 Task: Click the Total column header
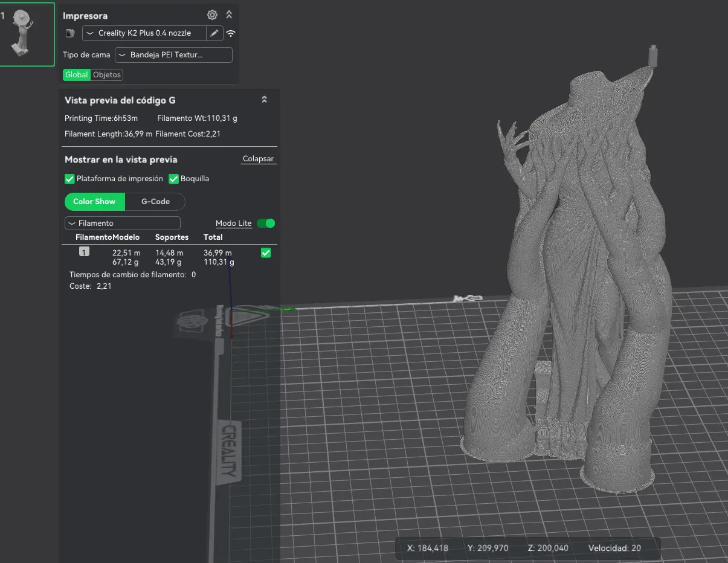pos(213,237)
